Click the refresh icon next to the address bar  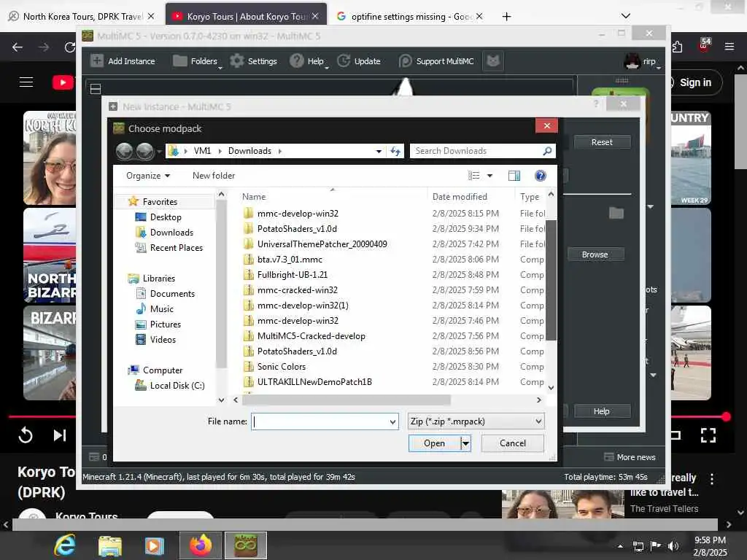tap(395, 151)
